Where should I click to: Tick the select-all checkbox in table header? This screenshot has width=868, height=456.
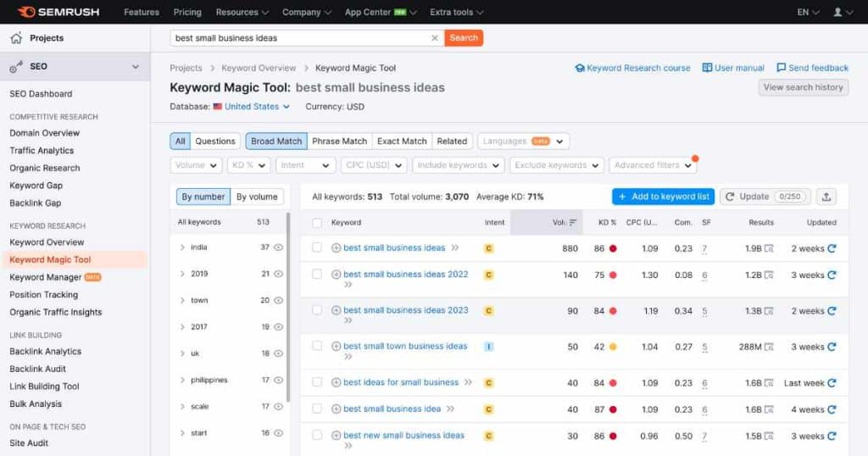(x=317, y=222)
